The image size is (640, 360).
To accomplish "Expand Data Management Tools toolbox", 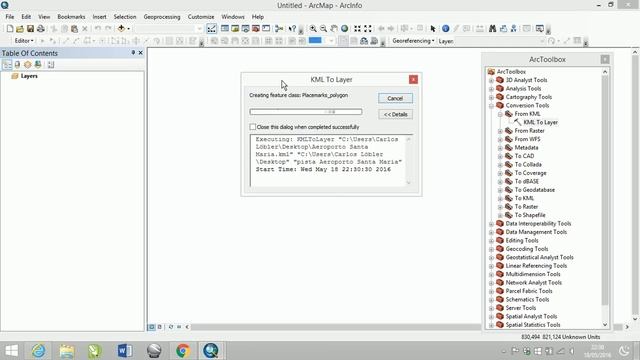I will (491, 232).
